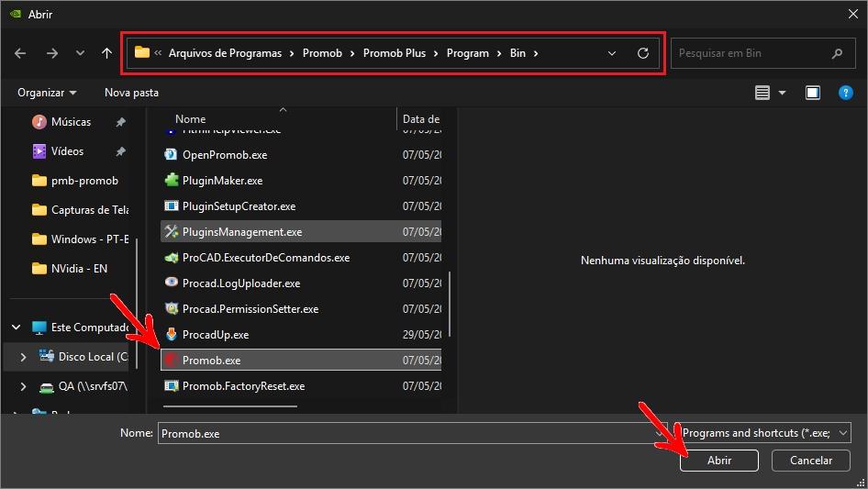868x489 pixels.
Task: Open the Organizar menu
Action: [x=47, y=93]
